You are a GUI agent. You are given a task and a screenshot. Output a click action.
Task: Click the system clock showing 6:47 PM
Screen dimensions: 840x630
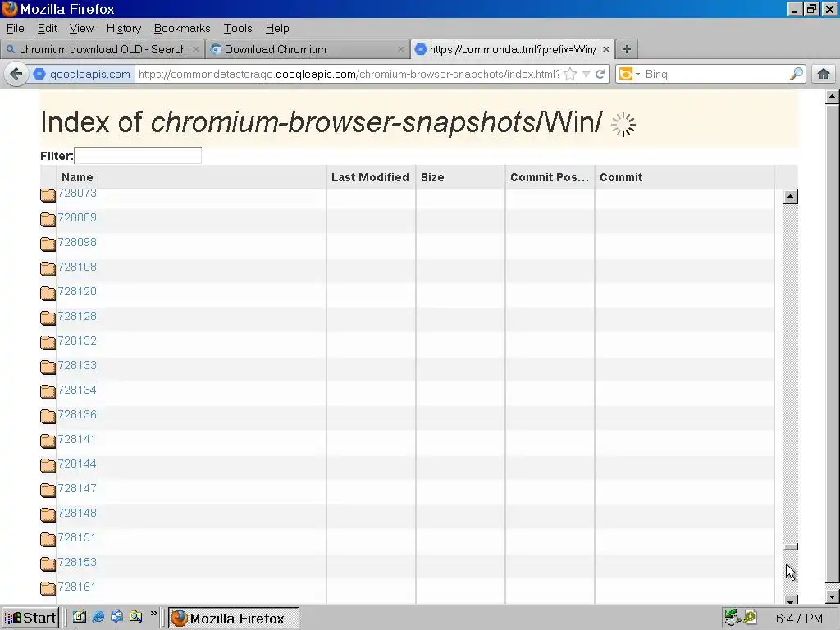pyautogui.click(x=799, y=619)
